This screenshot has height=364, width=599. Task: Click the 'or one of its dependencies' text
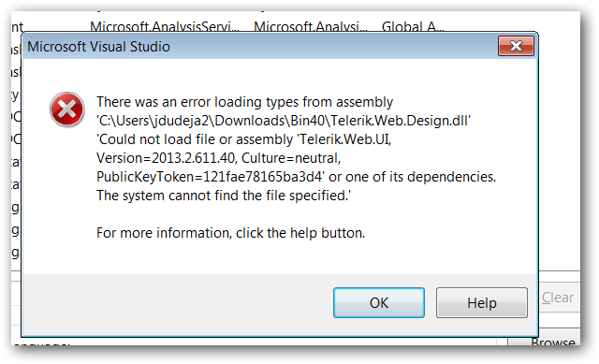(412, 177)
